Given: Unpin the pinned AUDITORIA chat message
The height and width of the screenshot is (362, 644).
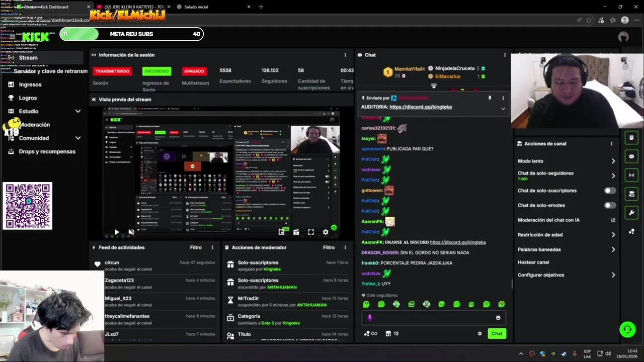Looking at the screenshot, I should (490, 98).
